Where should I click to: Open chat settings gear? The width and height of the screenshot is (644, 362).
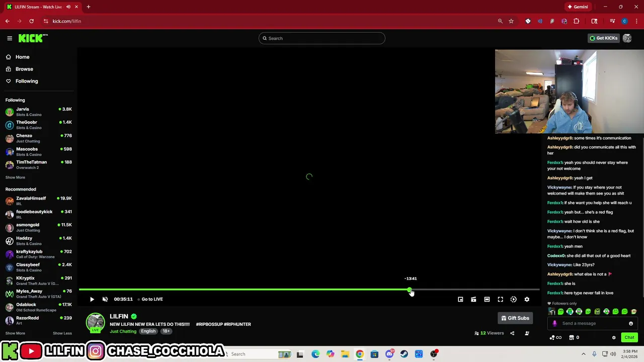pos(614,337)
